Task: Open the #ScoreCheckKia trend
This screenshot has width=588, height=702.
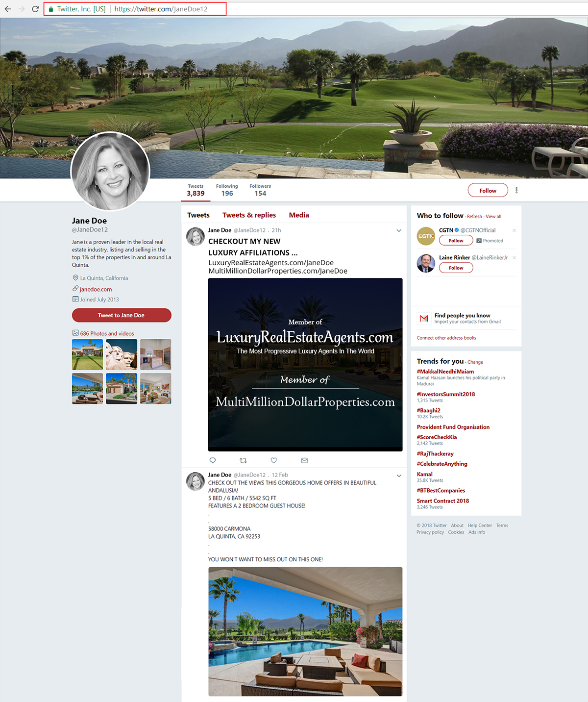Action: pyautogui.click(x=437, y=437)
